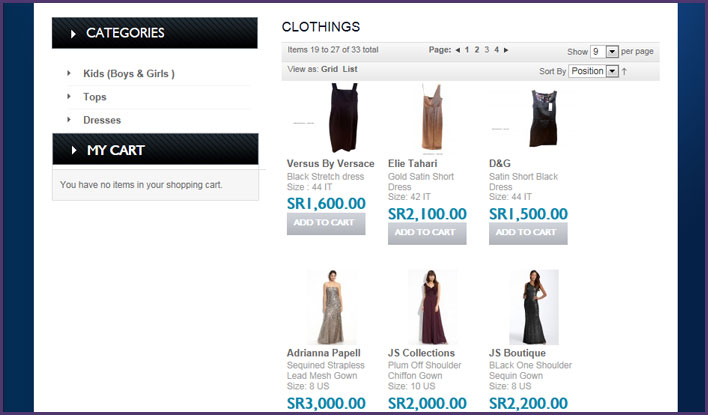Screen dimensions: 708x415
Task: Select the CLOTHINGS page heading
Action: coord(321,27)
